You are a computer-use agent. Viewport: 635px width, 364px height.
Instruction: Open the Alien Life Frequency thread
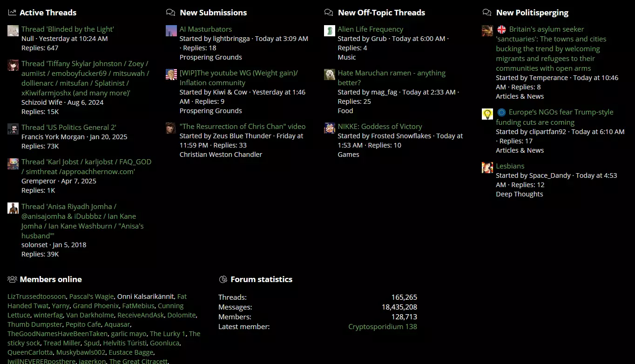371,29
